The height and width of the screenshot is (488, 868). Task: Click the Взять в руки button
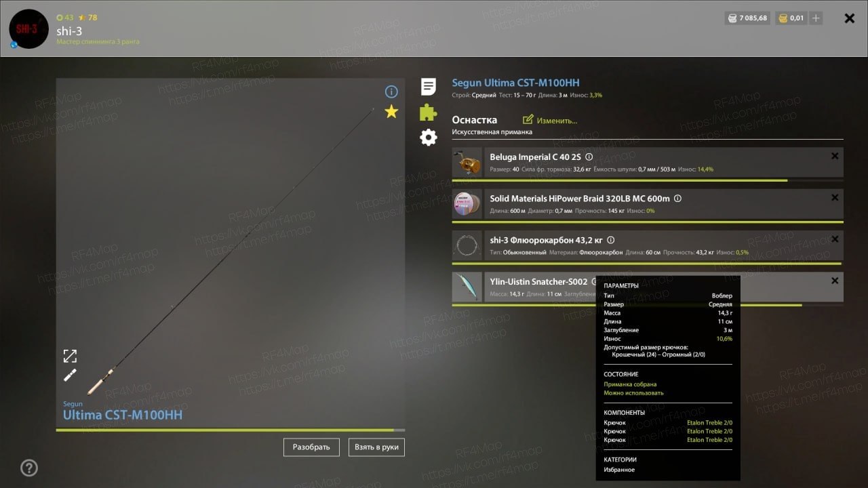[376, 447]
